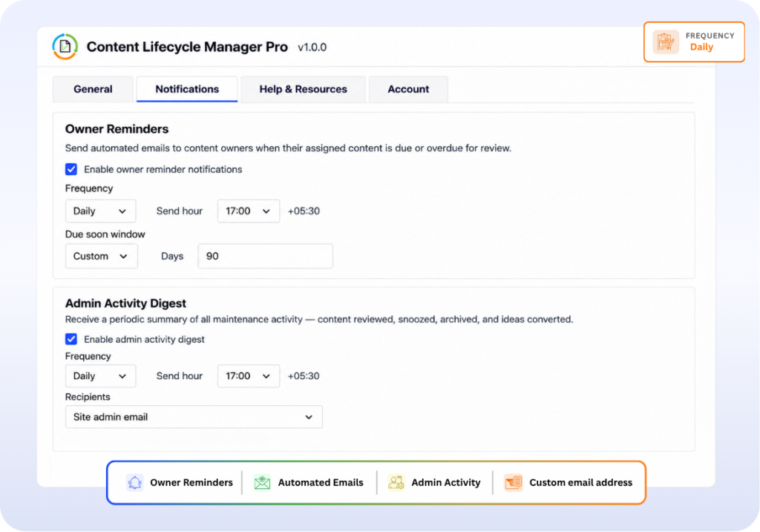Toggle Enable owner reminder notifications checkbox
The width and height of the screenshot is (760, 532).
[x=71, y=169]
